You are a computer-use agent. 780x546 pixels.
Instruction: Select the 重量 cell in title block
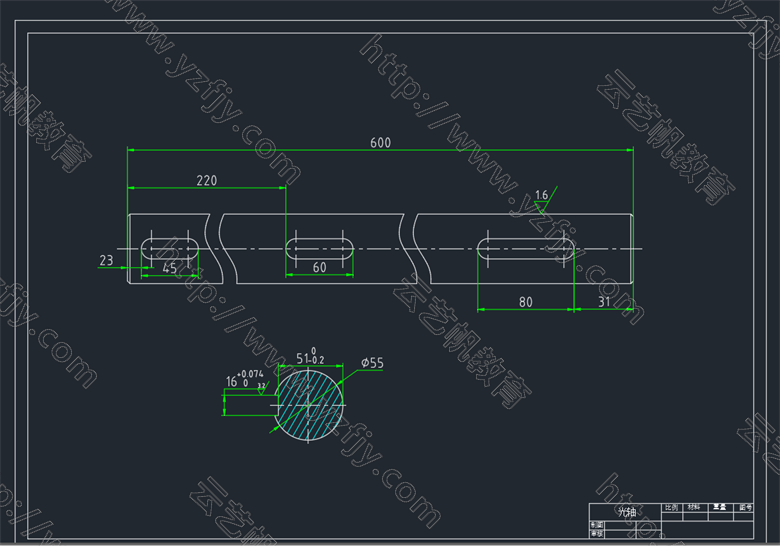[x=719, y=507]
